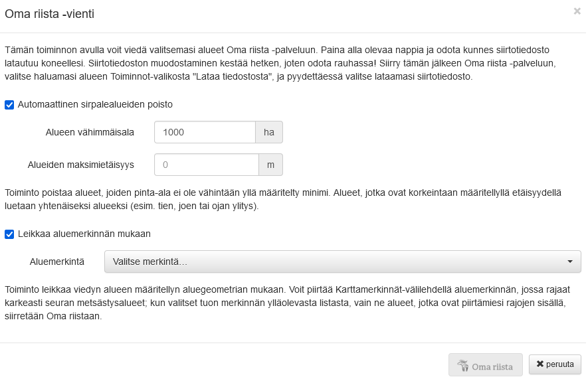This screenshot has height=383, width=588.
Task: Click the peruuta cancel button
Action: [x=555, y=364]
